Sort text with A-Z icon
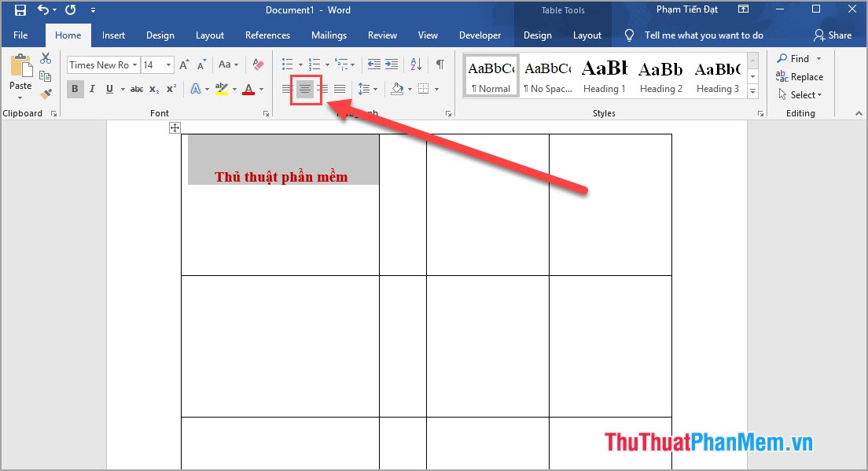This screenshot has width=868, height=471. [x=416, y=64]
